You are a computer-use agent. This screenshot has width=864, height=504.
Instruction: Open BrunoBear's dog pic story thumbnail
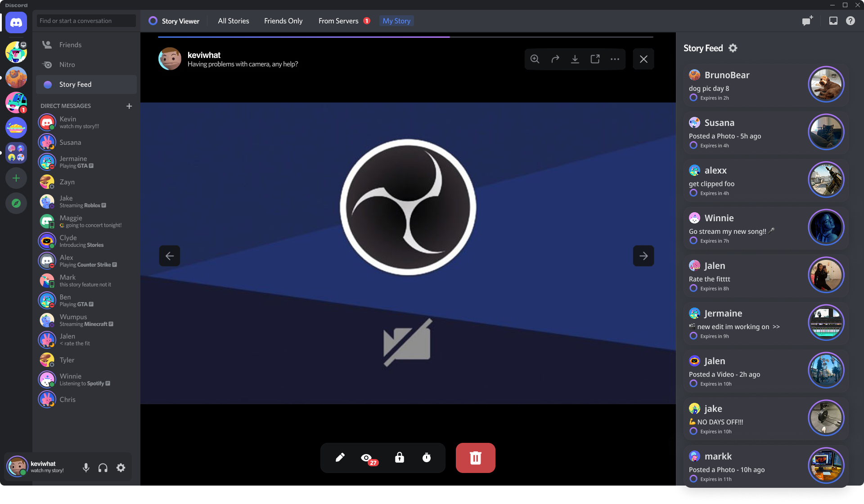click(x=826, y=84)
